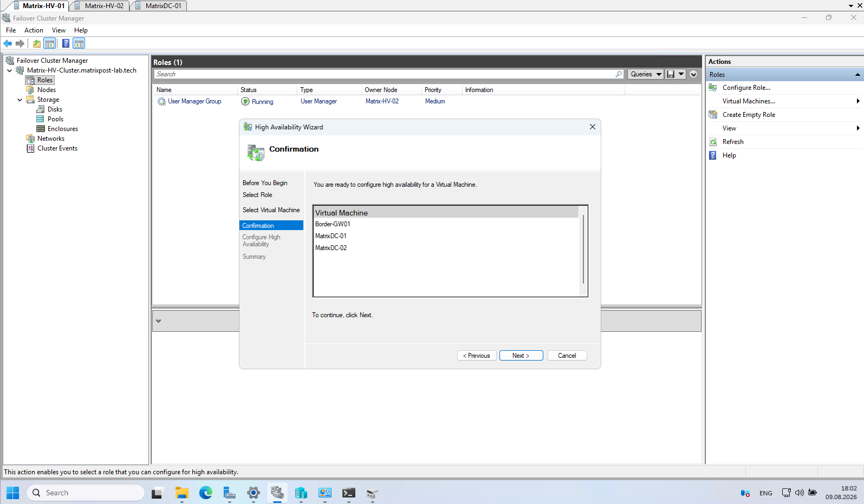Screen dimensions: 864x504
Task: Click Create Empty Role in Actions pane
Action: click(749, 115)
